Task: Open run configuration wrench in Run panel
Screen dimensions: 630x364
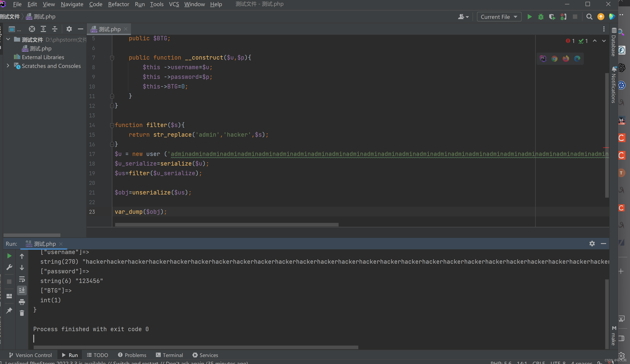Action: pos(9,267)
